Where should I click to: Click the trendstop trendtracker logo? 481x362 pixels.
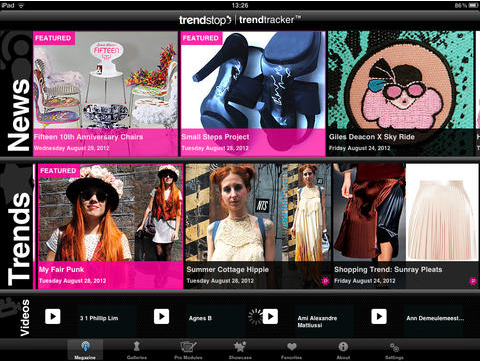pos(240,20)
